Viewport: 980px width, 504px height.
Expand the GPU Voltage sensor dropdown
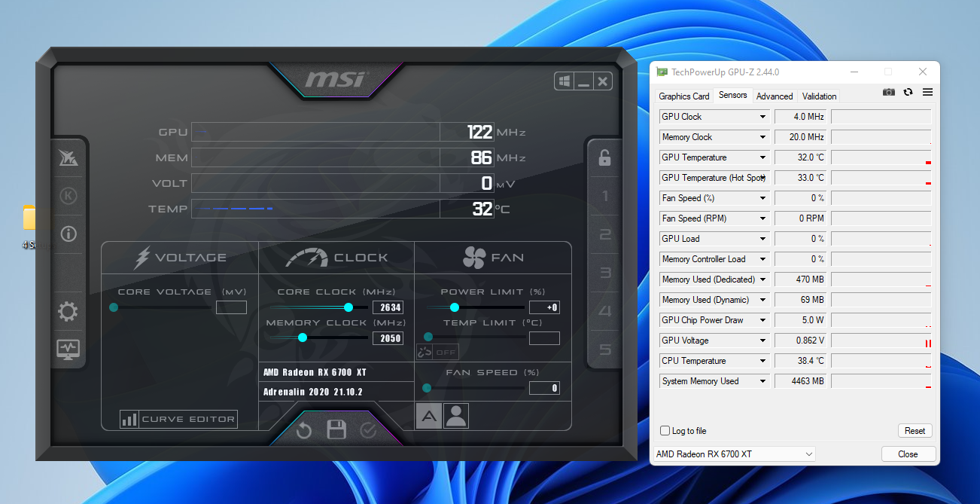point(762,341)
